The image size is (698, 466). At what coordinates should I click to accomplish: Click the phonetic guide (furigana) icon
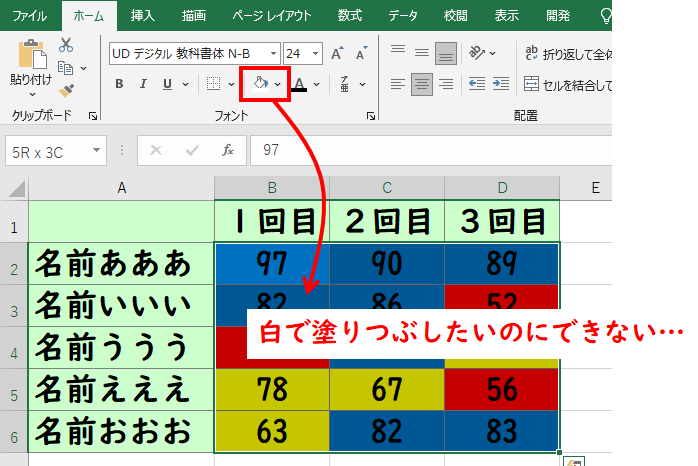345,84
